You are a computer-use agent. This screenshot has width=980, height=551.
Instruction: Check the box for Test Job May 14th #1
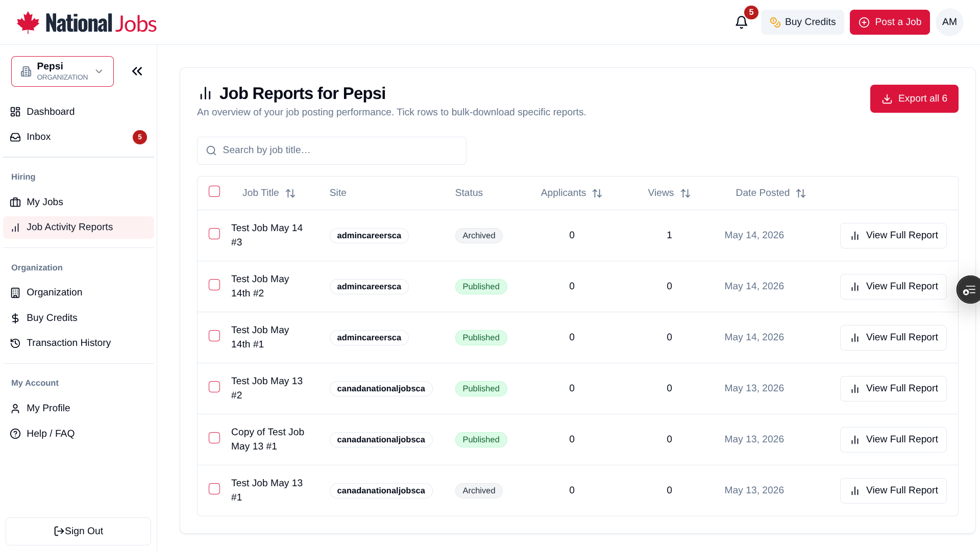(214, 336)
